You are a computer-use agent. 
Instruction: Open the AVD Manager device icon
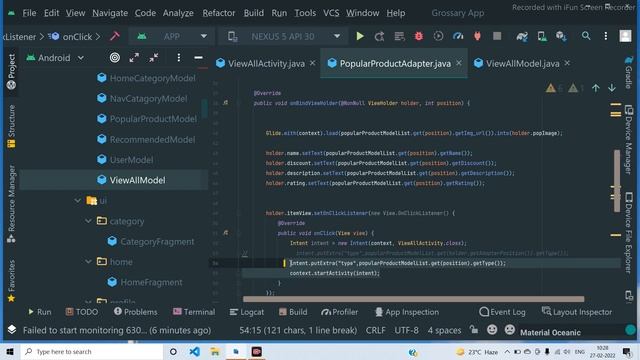[x=542, y=36]
